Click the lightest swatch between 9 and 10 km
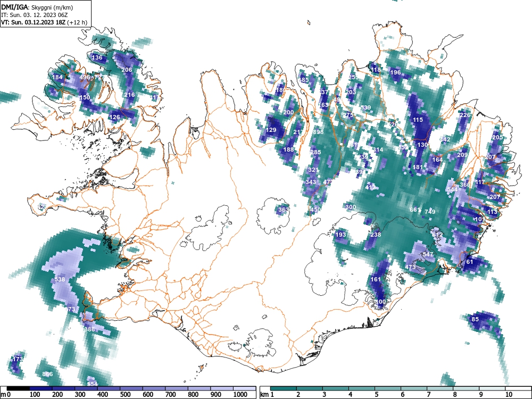This screenshot has height=399, width=532. click(x=493, y=388)
